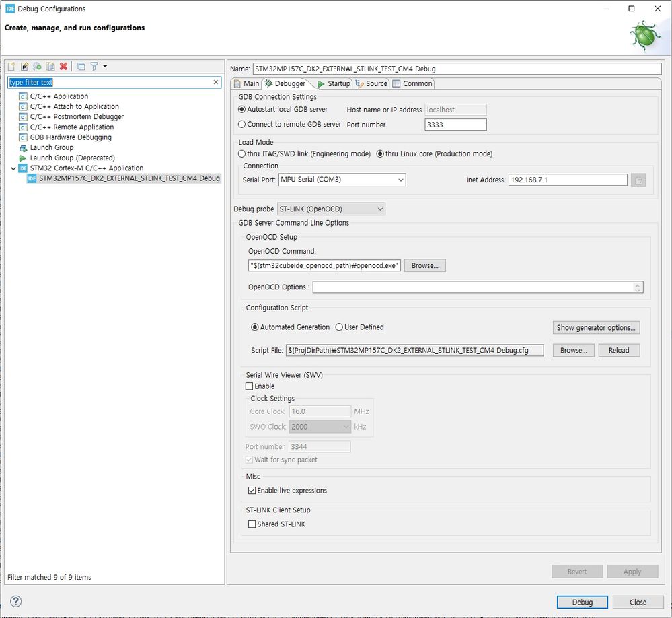Click the Debug button
The height and width of the screenshot is (618, 672).
tap(582, 602)
